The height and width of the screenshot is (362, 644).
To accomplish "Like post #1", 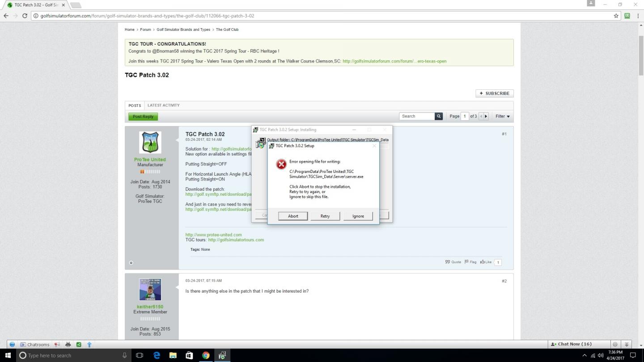I will pos(486,262).
